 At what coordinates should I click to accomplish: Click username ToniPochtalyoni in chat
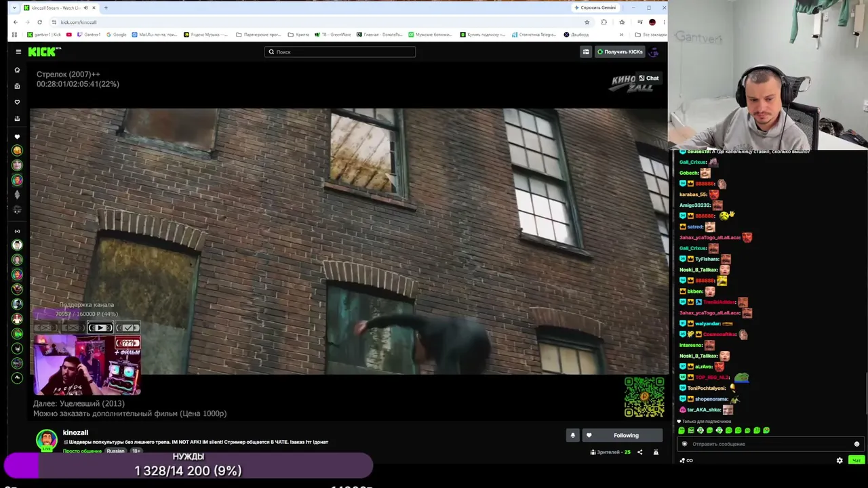click(707, 388)
